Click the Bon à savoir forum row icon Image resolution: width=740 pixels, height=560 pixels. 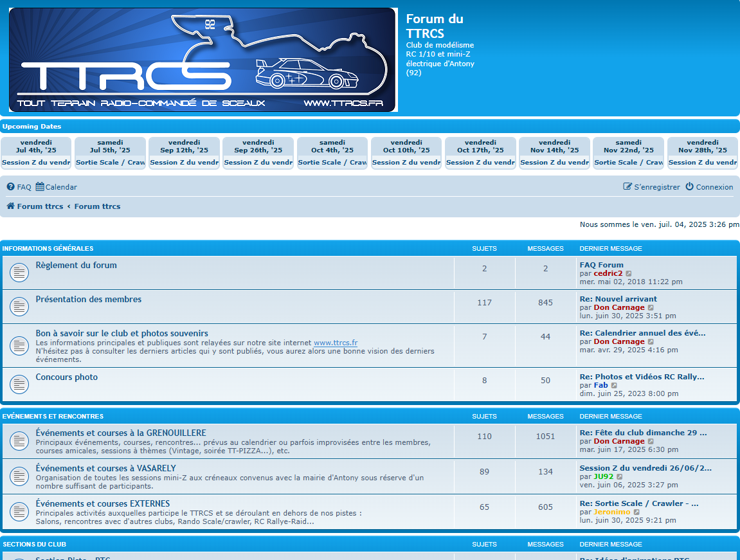19,346
